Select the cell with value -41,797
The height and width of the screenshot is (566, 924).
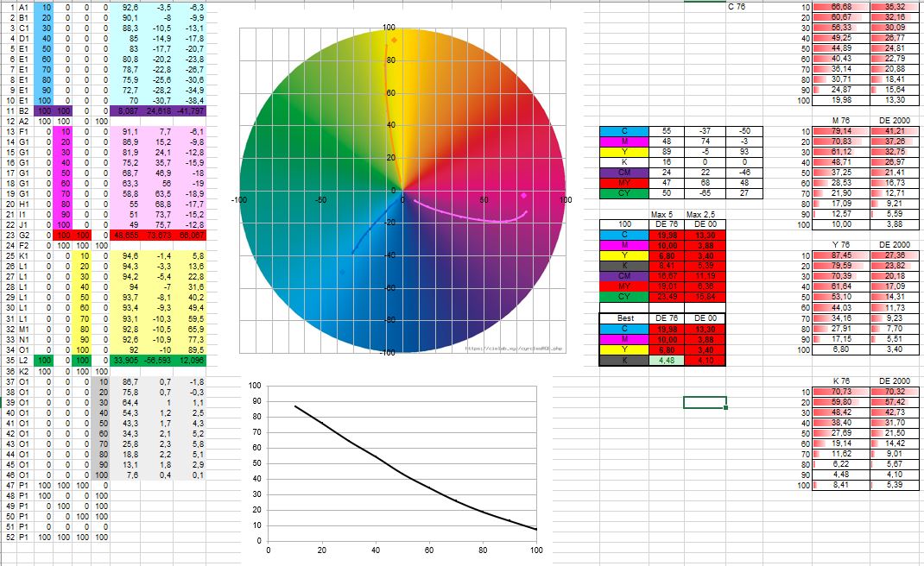[190, 110]
